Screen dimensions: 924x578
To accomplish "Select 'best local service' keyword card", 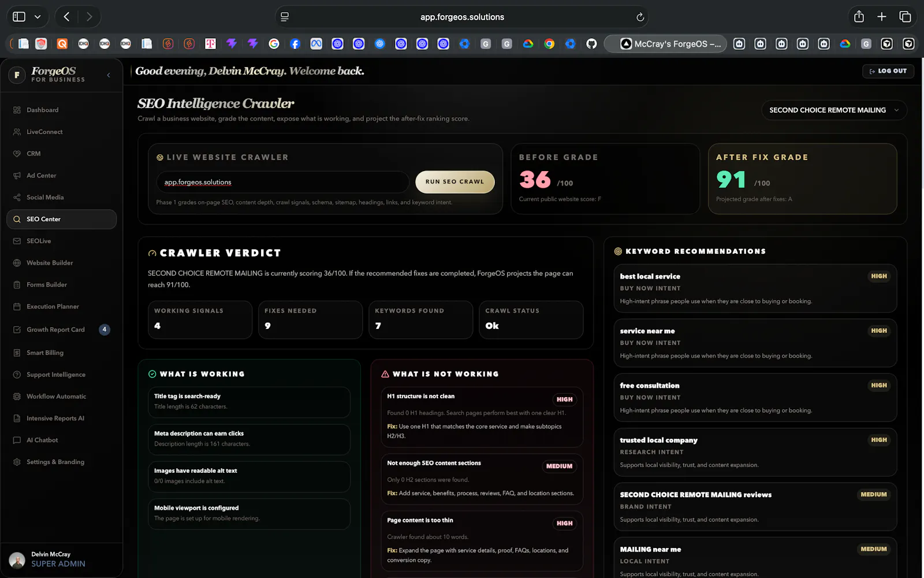I will point(755,288).
